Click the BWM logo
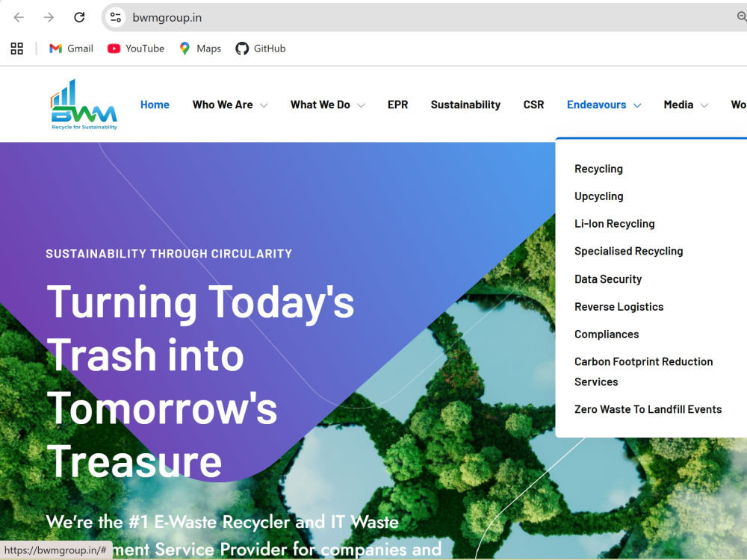Viewport: 747px width, 560px height. (84, 105)
